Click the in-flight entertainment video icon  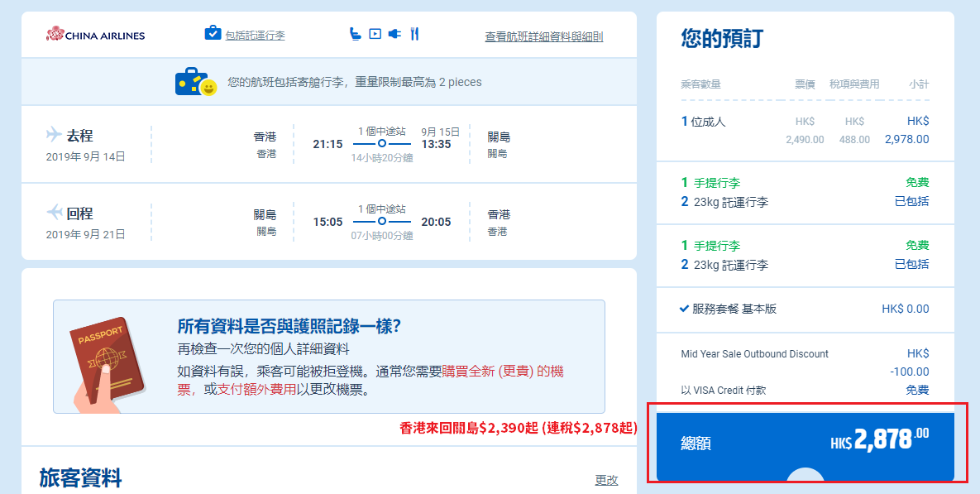pyautogui.click(x=375, y=34)
